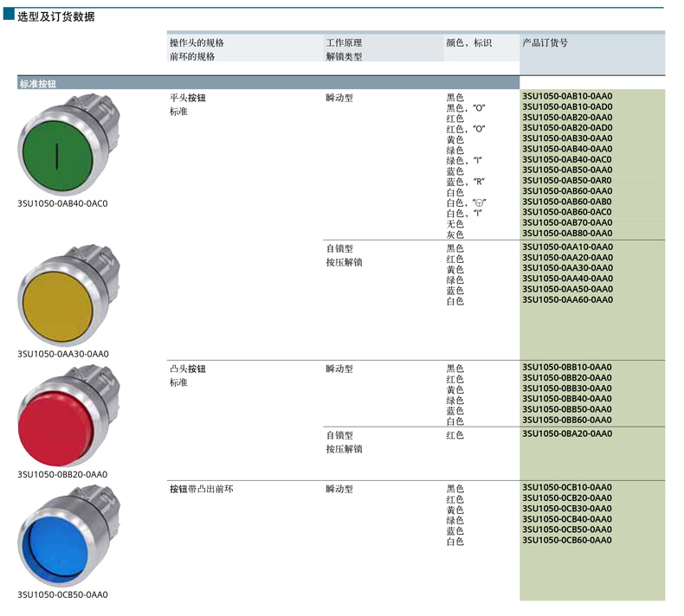This screenshot has width=684, height=616.
Task: Select order number 3SU1050-0AB50-0AR0
Action: tap(567, 181)
